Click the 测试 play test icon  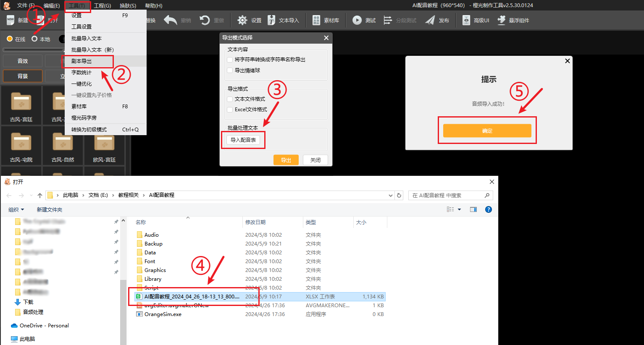click(x=357, y=20)
